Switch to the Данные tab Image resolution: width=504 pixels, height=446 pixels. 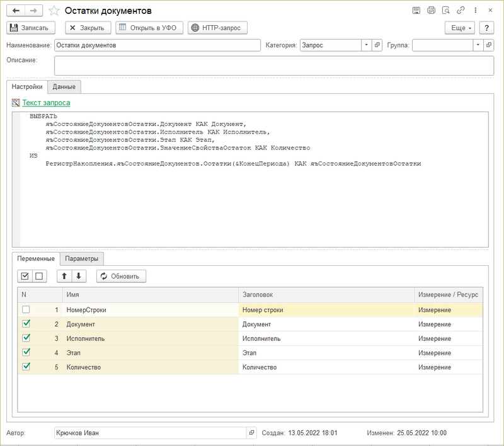64,87
